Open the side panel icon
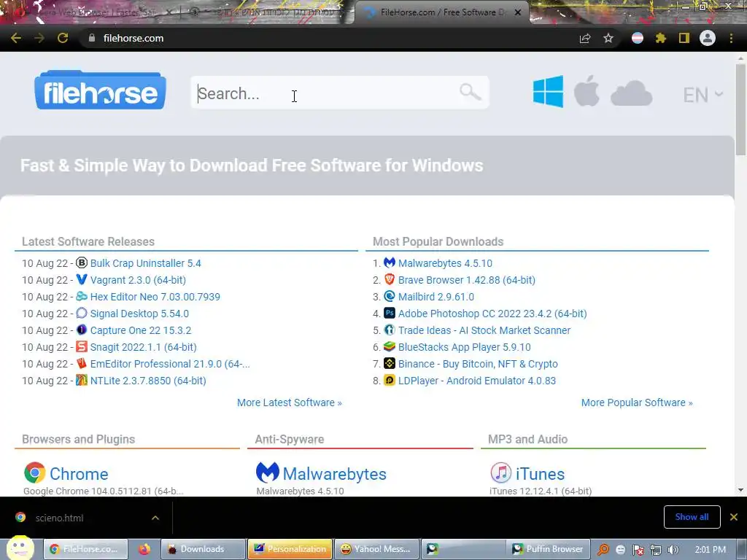Image resolution: width=747 pixels, height=560 pixels. point(684,38)
